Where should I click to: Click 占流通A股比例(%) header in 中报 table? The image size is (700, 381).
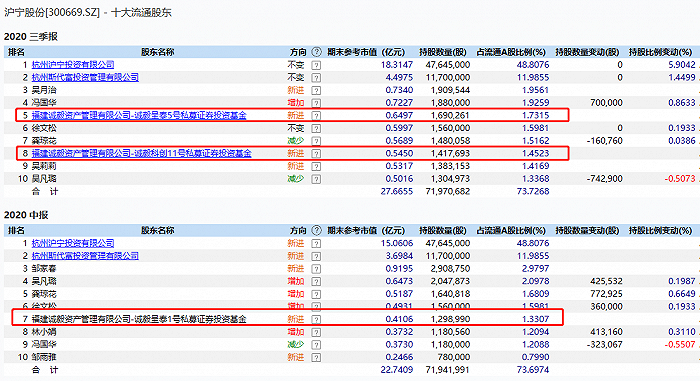coord(511,230)
